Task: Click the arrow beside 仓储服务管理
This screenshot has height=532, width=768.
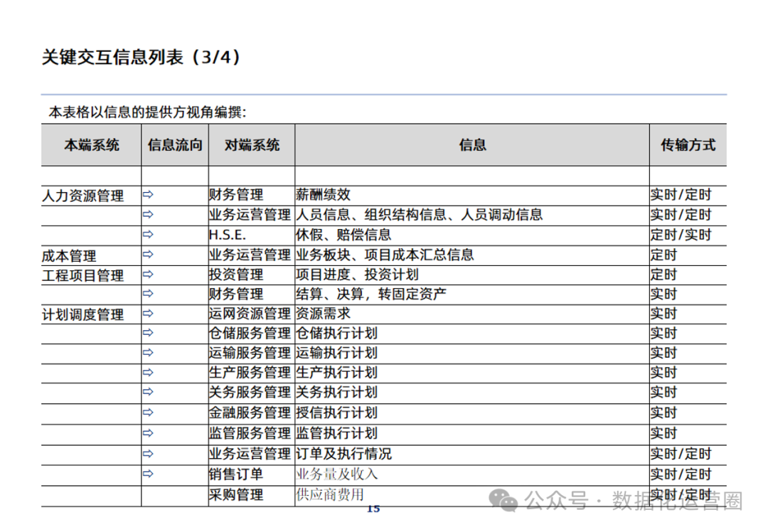Action: [148, 333]
